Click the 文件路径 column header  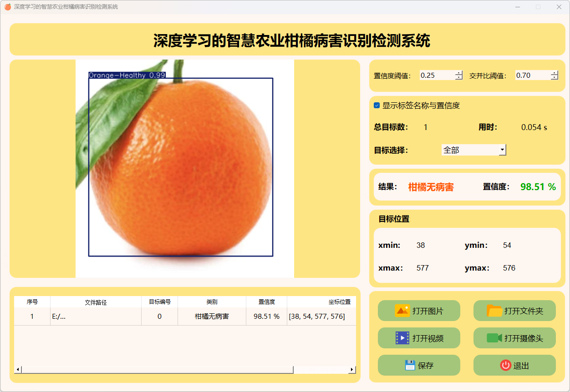tap(96, 302)
